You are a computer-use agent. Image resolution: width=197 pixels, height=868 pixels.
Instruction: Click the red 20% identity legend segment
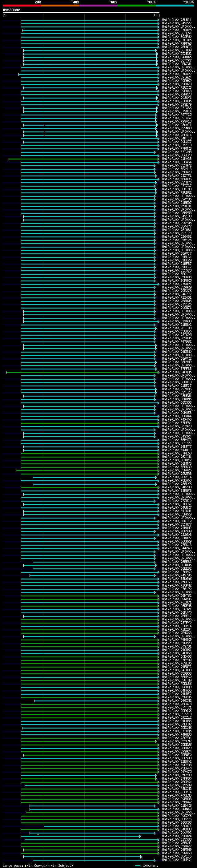tap(22, 6)
